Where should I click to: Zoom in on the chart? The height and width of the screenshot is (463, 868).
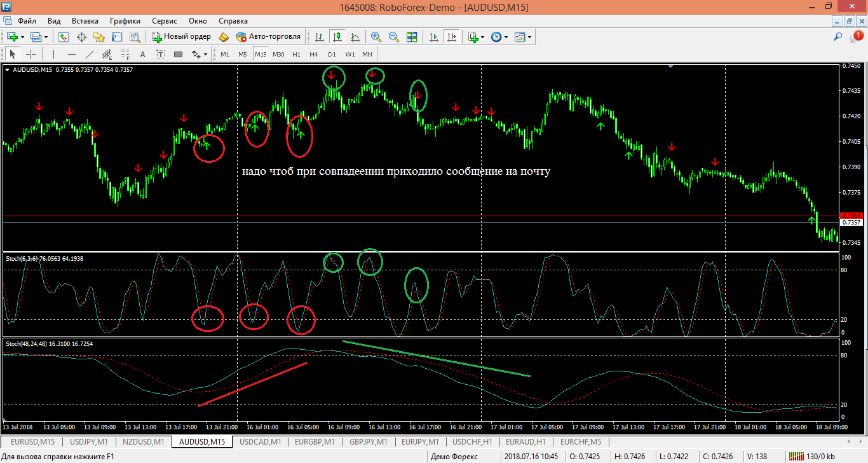[376, 37]
